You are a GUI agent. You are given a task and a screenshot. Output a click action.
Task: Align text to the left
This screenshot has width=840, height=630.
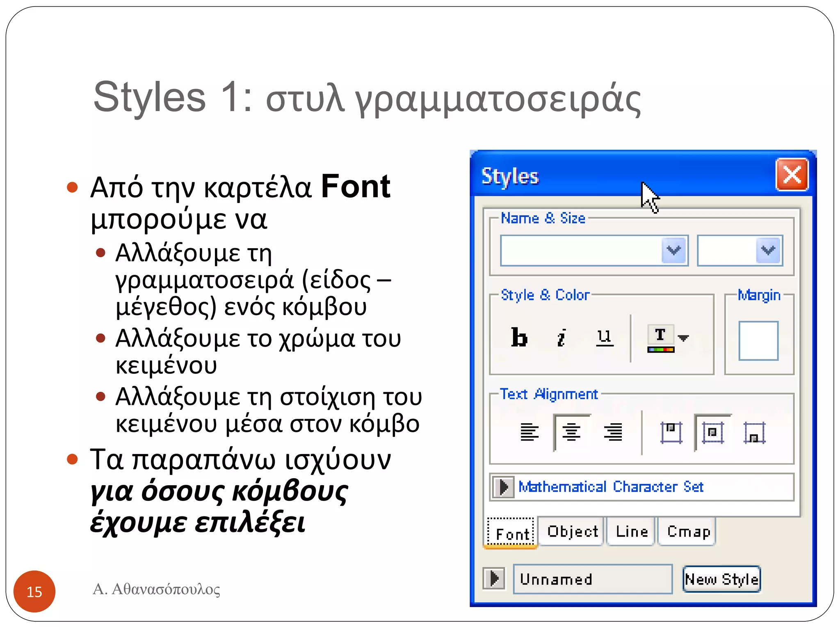coord(529,432)
